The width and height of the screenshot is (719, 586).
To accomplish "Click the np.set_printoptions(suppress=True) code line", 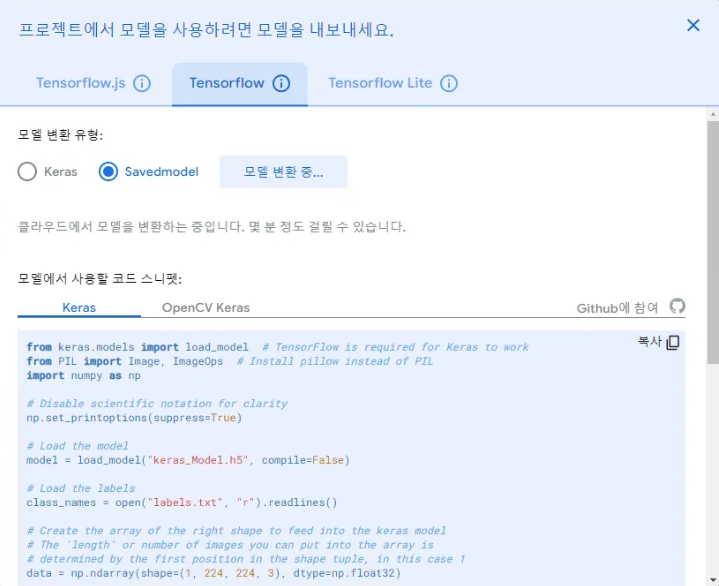I will click(134, 418).
